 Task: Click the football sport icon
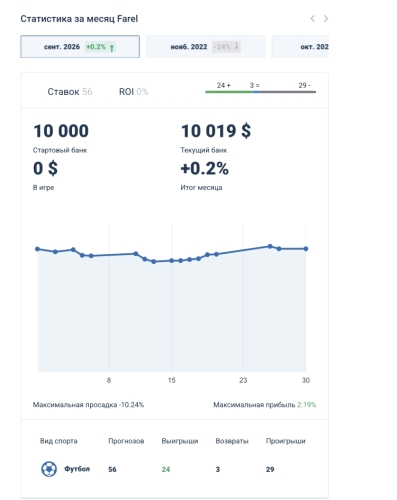49,469
